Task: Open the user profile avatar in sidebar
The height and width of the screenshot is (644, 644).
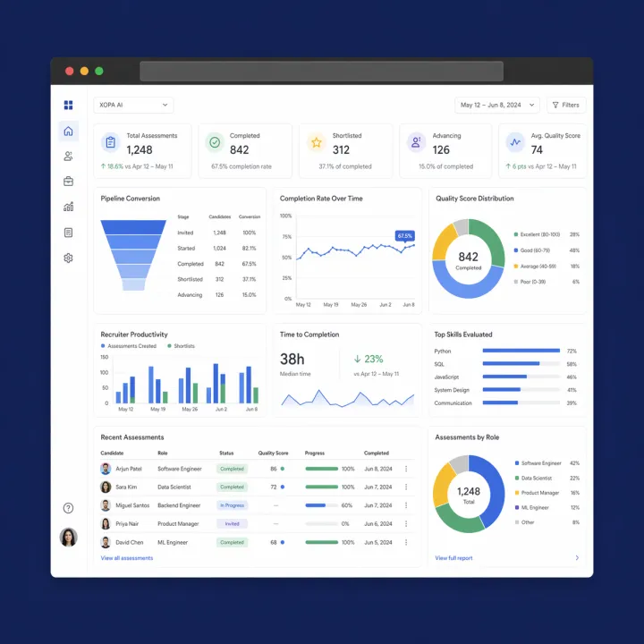Action: coord(68,538)
